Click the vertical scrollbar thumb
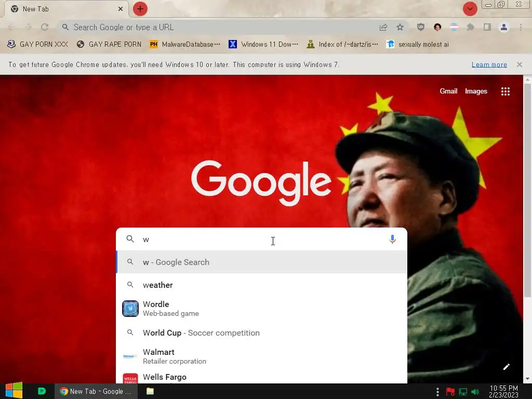 click(x=527, y=191)
